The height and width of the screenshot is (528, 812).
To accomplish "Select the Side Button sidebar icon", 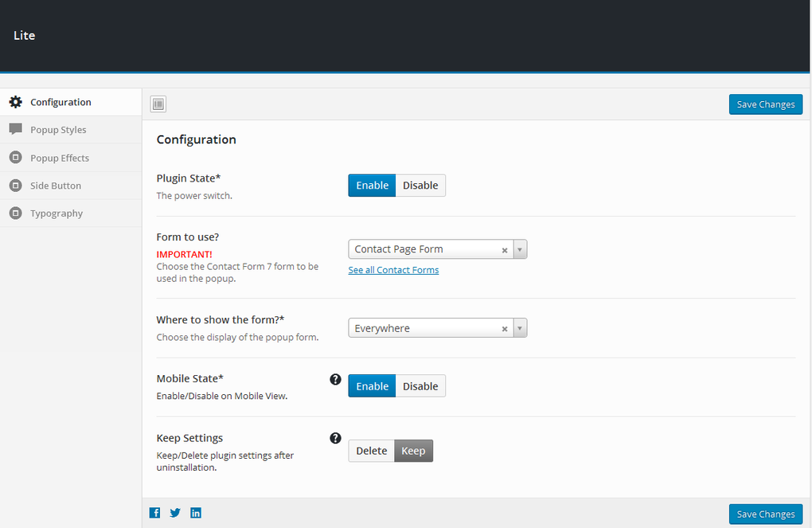I will [16, 185].
